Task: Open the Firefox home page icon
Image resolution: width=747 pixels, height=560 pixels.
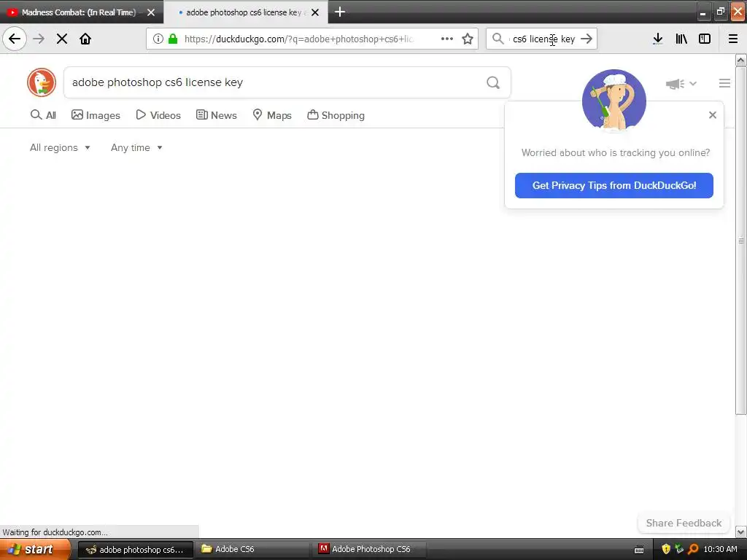Action: [85, 39]
